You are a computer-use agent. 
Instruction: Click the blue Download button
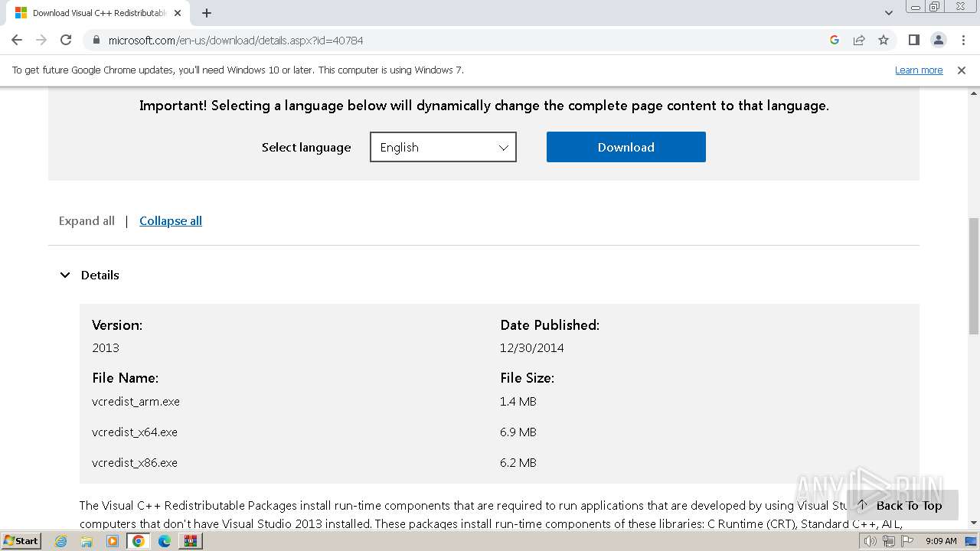click(626, 147)
